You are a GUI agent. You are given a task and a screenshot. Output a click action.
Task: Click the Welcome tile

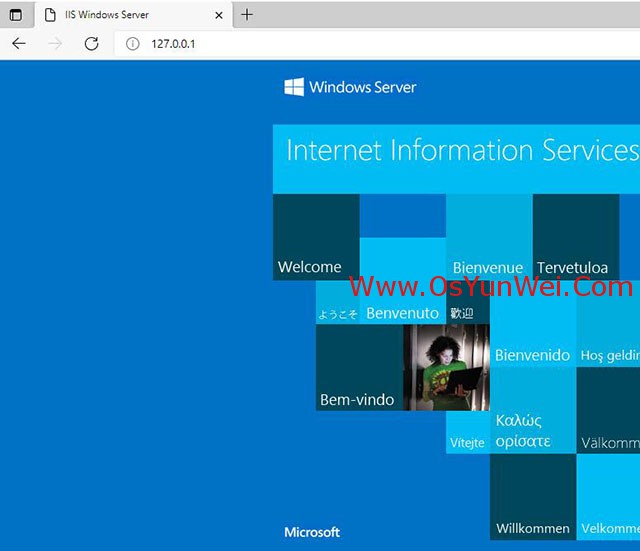(316, 237)
